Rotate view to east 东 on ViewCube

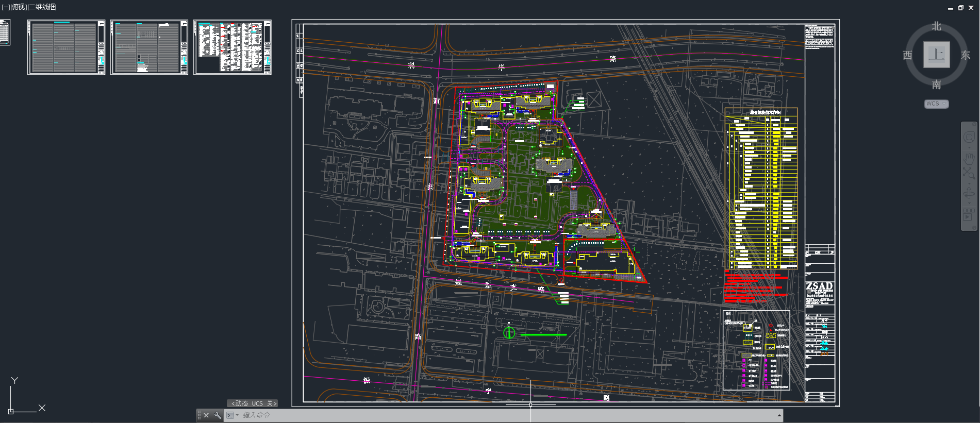pyautogui.click(x=965, y=55)
